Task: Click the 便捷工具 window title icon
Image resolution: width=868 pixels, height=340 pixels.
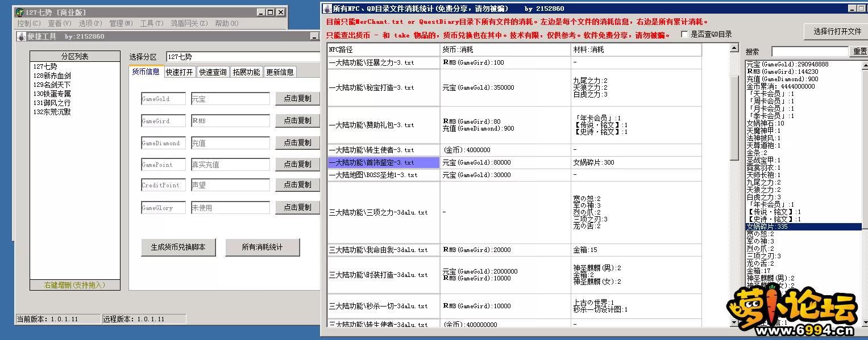Action: (21, 36)
